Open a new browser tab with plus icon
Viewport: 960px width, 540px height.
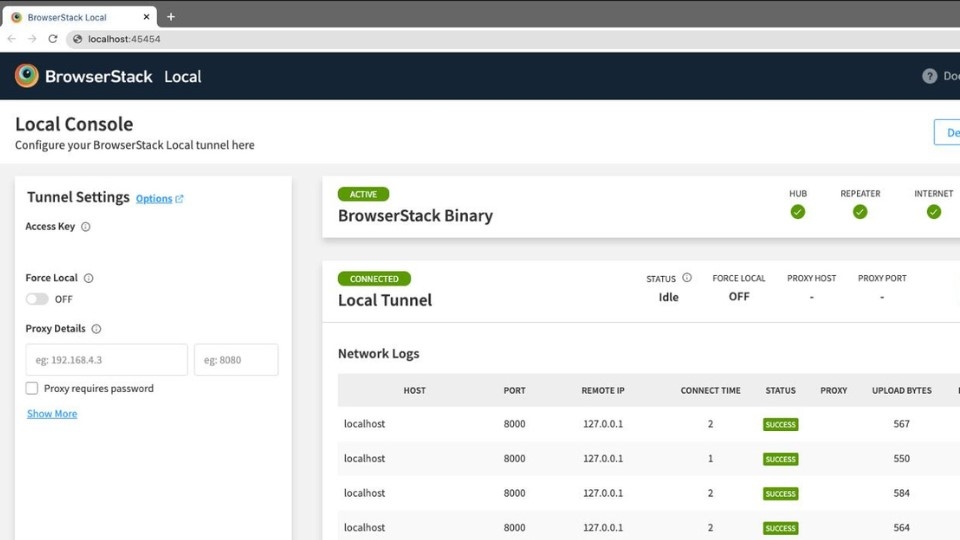coord(171,17)
